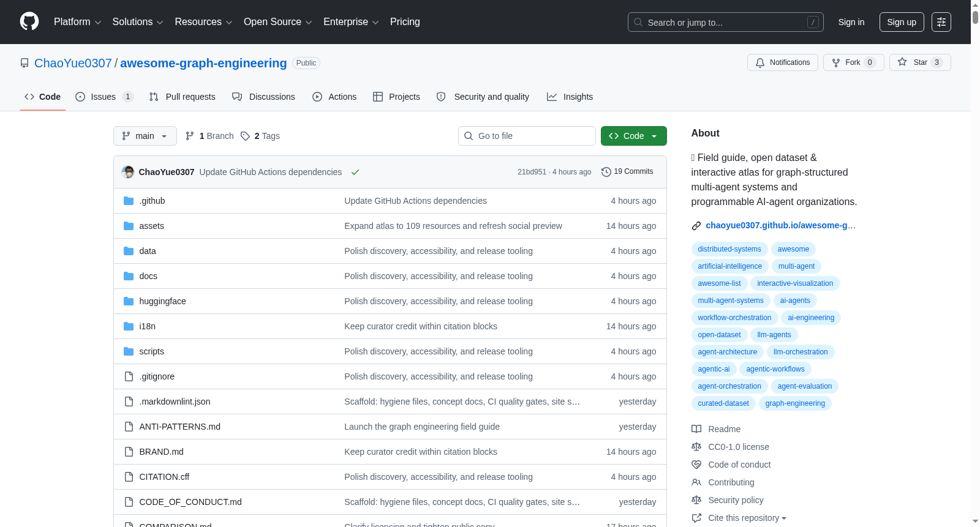Expand the Resources menu
The image size is (980, 527).
coord(203,22)
